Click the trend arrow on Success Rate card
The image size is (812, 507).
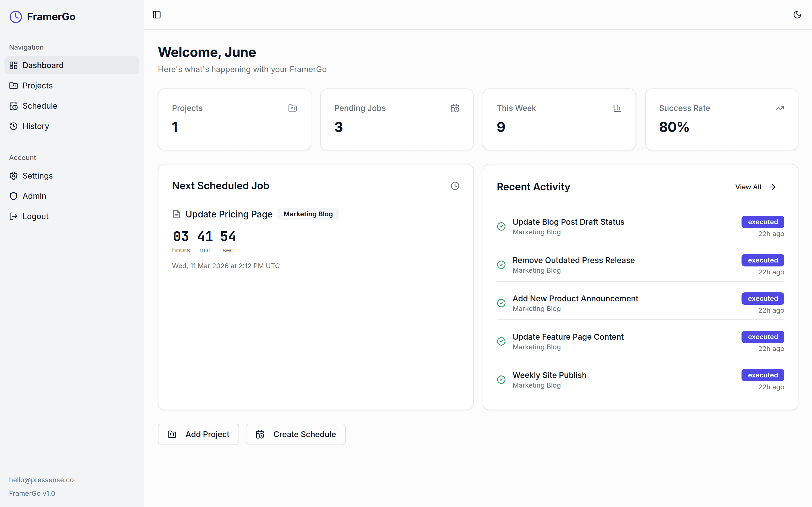(x=780, y=108)
